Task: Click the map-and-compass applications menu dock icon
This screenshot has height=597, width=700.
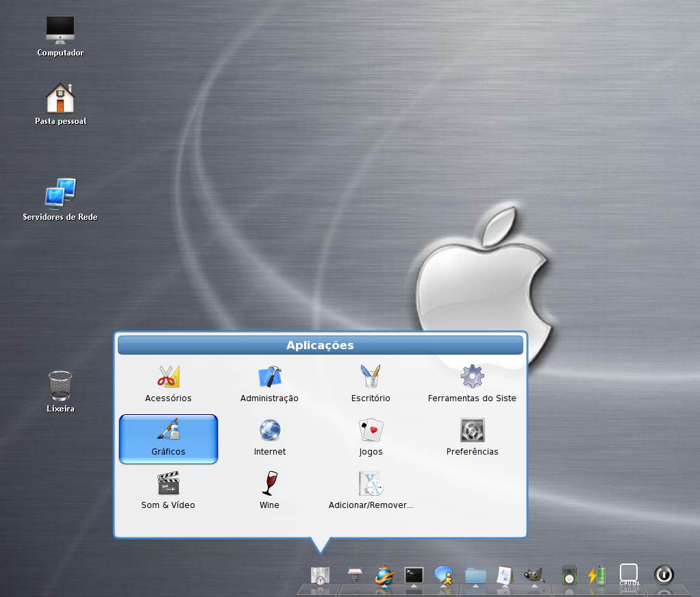Action: [320, 576]
